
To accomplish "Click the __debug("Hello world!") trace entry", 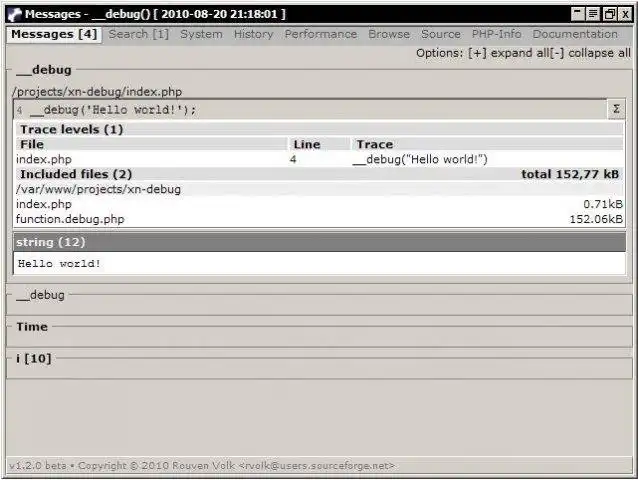I will (x=420, y=159).
